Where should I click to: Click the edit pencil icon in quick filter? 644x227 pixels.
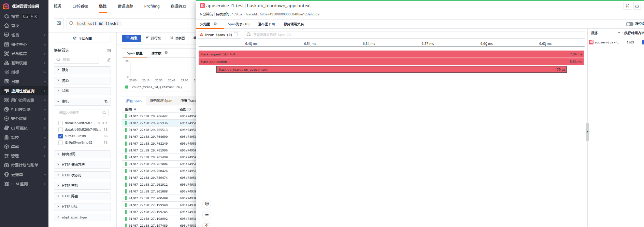(x=109, y=60)
